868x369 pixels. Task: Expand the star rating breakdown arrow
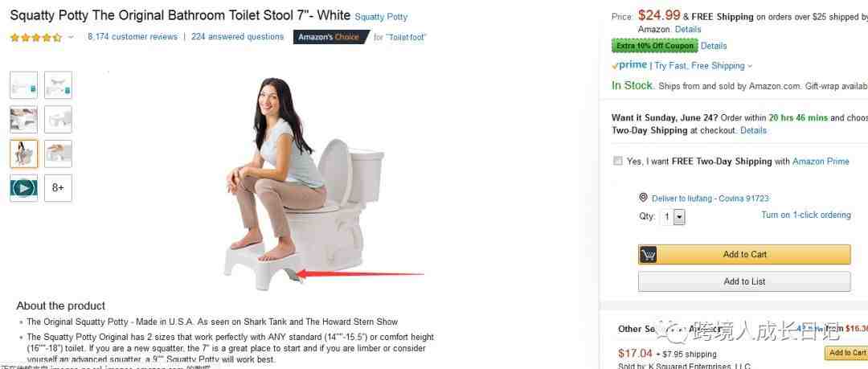(x=71, y=38)
